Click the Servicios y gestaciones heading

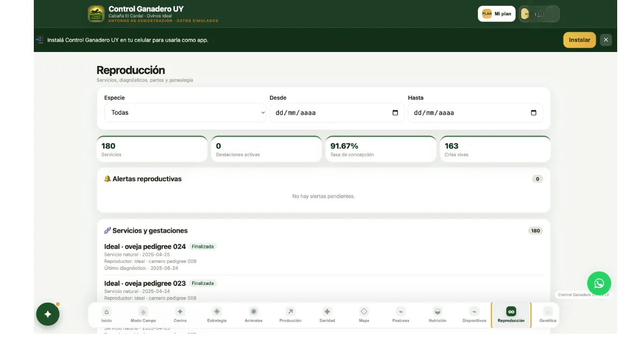click(146, 231)
